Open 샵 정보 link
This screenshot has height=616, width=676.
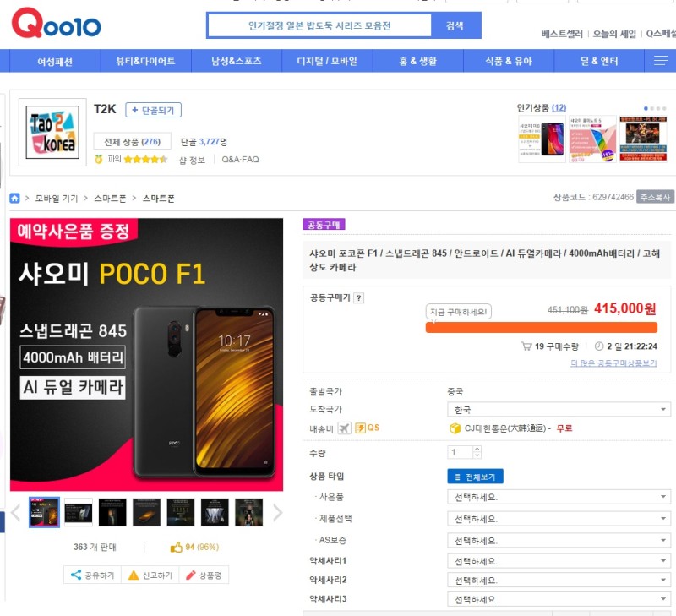[x=192, y=160]
